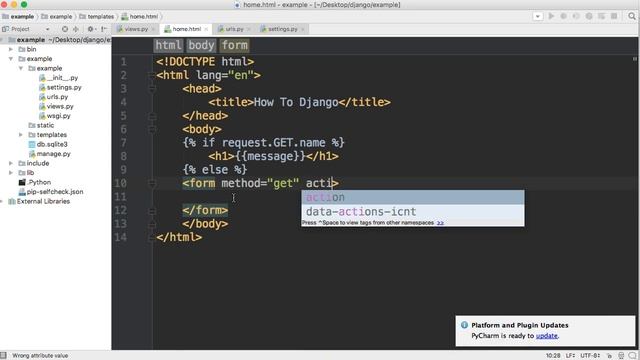This screenshot has height=360, width=640.
Task: Click the event log bubble icon in status bar
Action: click(633, 356)
